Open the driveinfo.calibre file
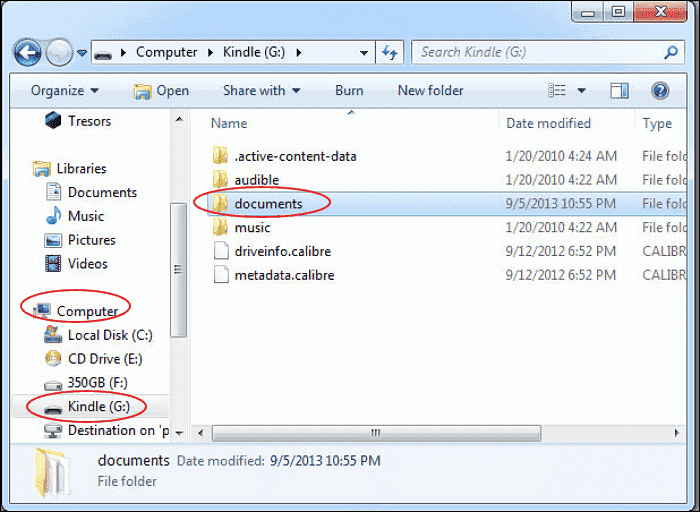The width and height of the screenshot is (700, 512). tap(283, 251)
